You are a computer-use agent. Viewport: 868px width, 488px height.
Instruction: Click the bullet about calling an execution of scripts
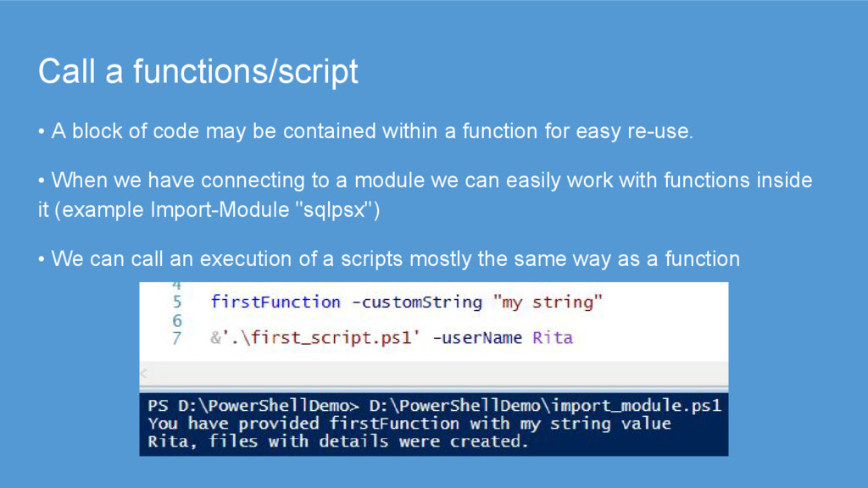[388, 259]
